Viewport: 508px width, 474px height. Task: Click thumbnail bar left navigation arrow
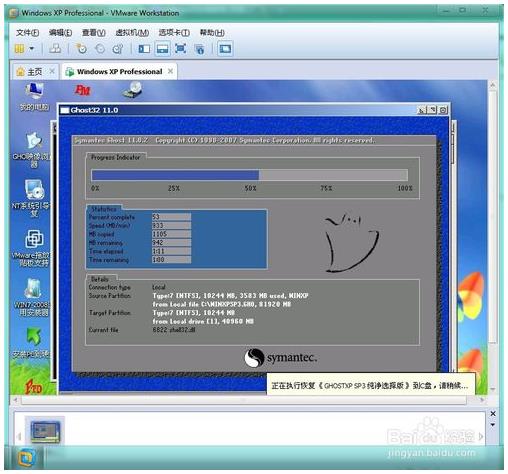[x=19, y=436]
